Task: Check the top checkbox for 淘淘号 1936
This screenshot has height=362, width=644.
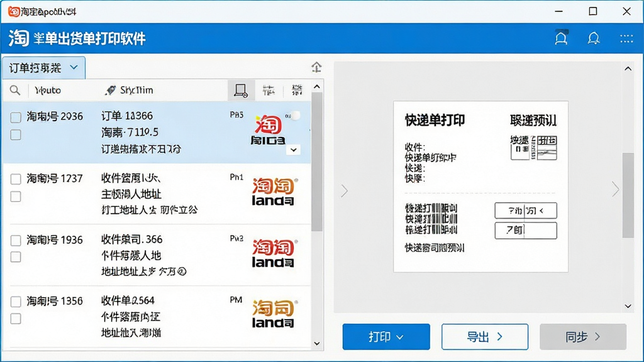Action: (16, 240)
